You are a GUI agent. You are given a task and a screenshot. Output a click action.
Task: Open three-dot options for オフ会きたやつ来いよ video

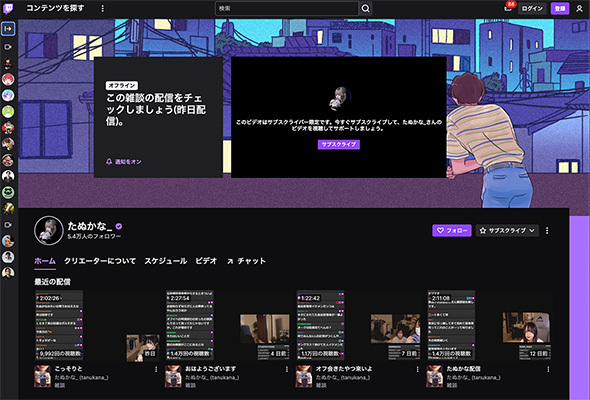tap(417, 370)
